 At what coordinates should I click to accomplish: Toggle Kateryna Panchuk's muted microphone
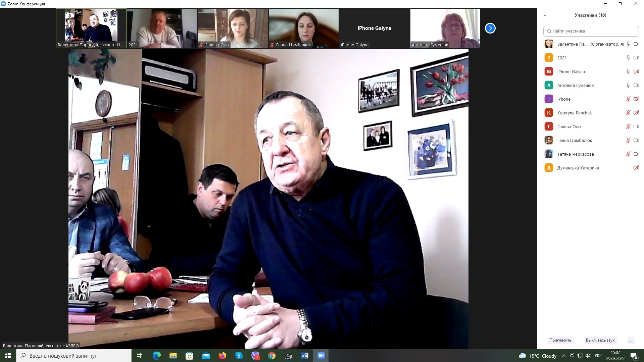(x=628, y=113)
